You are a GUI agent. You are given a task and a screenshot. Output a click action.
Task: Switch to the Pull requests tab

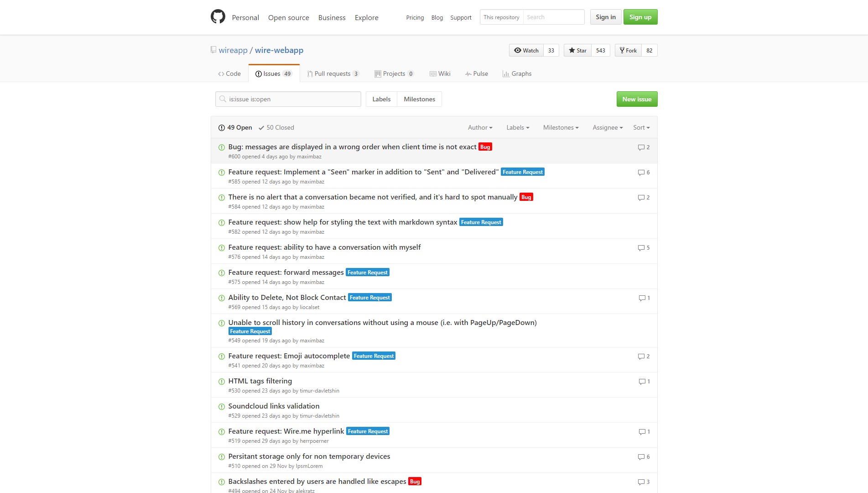tap(333, 73)
